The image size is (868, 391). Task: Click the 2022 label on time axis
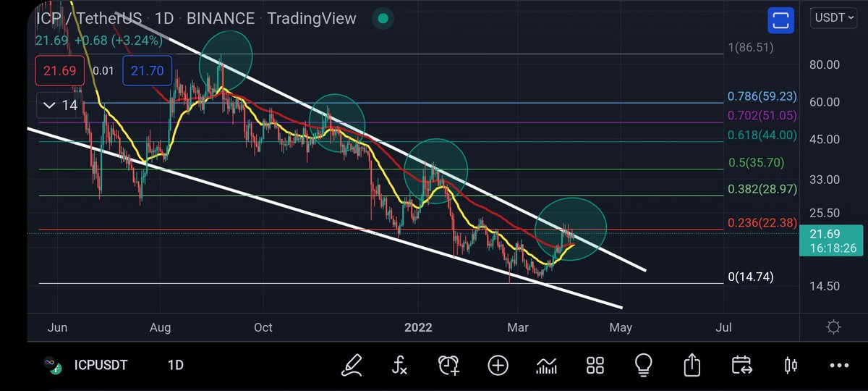[417, 327]
